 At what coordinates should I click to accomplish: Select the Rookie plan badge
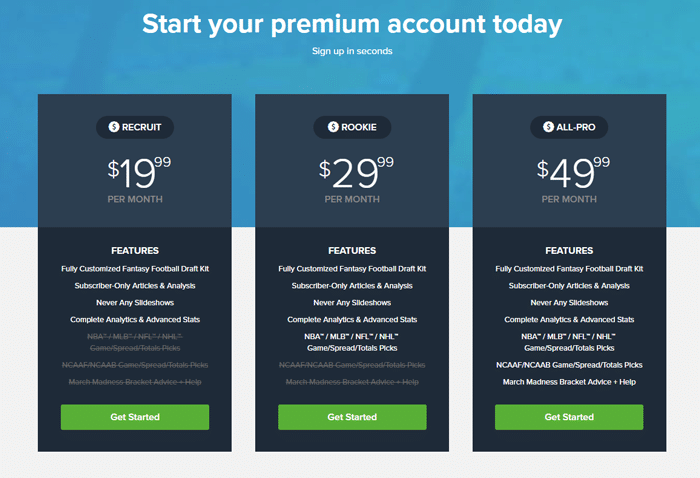tap(352, 127)
